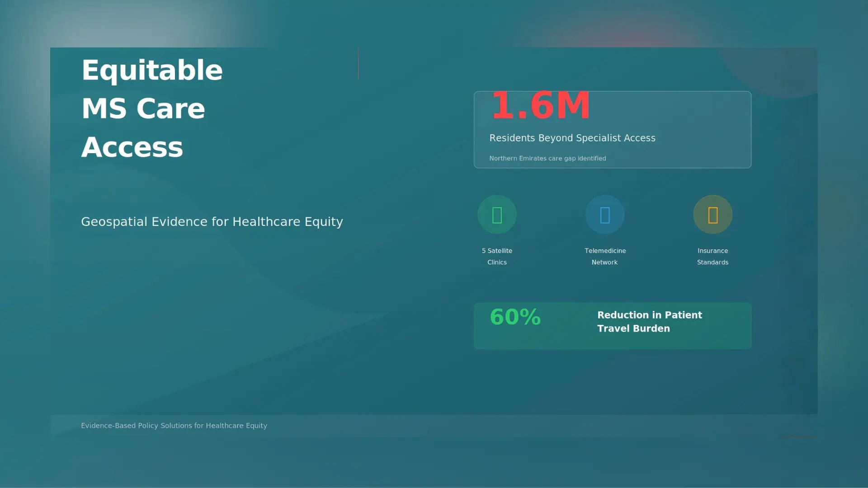868x488 pixels.
Task: Click the Equitable MS Care Access title
Action: pyautogui.click(x=152, y=108)
